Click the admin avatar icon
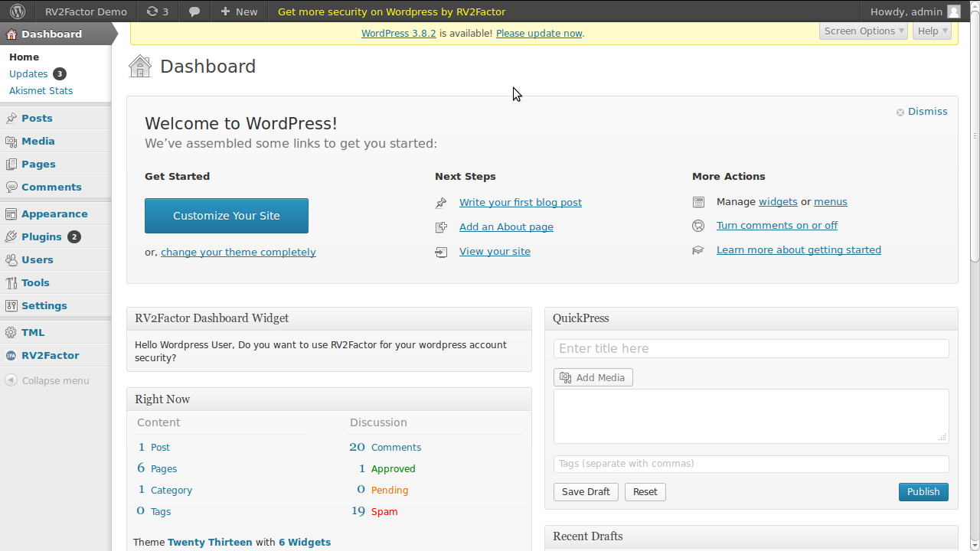 953,11
